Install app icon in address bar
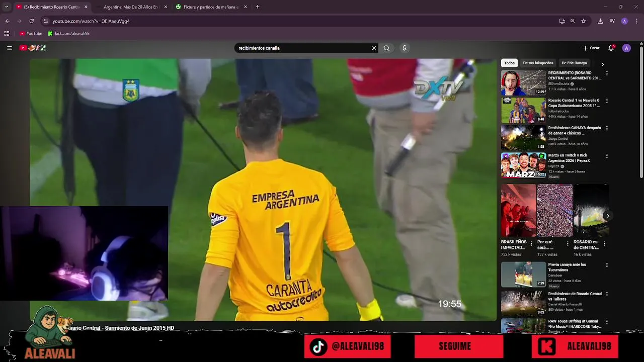644x362 pixels. (x=562, y=21)
